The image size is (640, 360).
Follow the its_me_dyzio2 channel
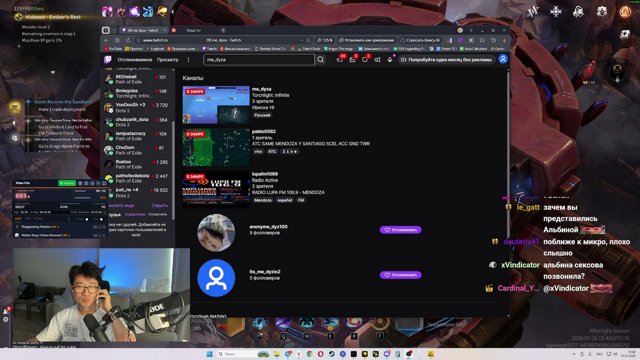point(400,275)
